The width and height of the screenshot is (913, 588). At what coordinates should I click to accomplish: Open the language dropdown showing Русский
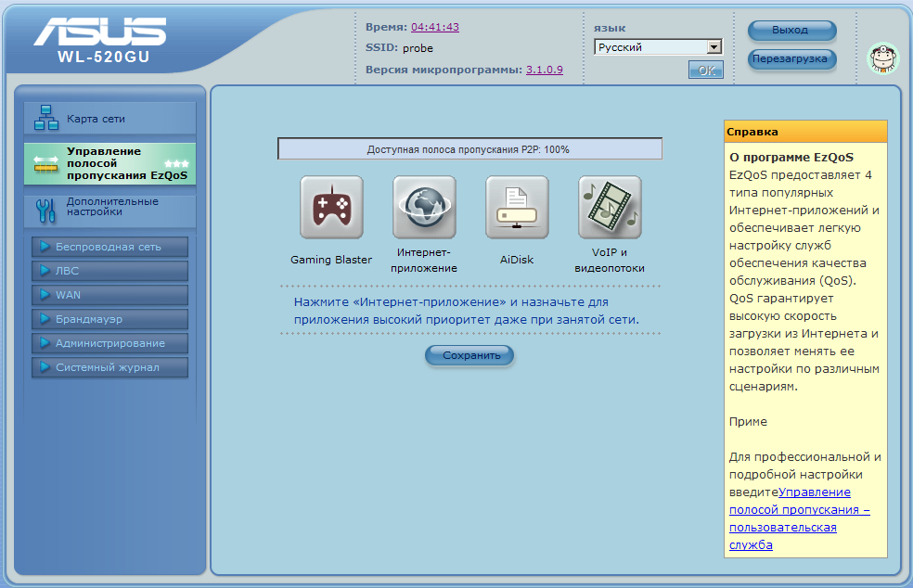point(658,47)
